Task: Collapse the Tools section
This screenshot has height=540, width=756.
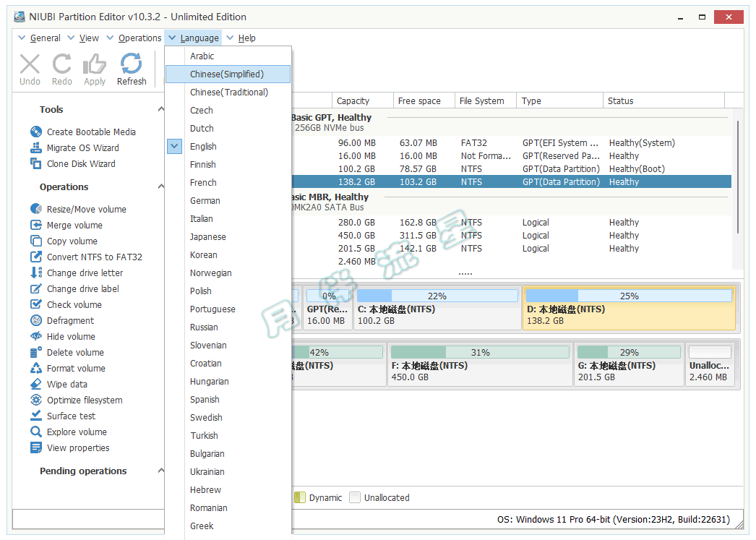Action: click(161, 109)
